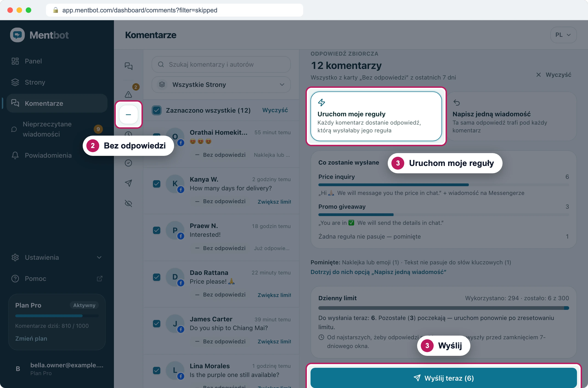Expand the Ustawienia menu chevron
Viewport: 588px width, 388px height.
pos(99,257)
